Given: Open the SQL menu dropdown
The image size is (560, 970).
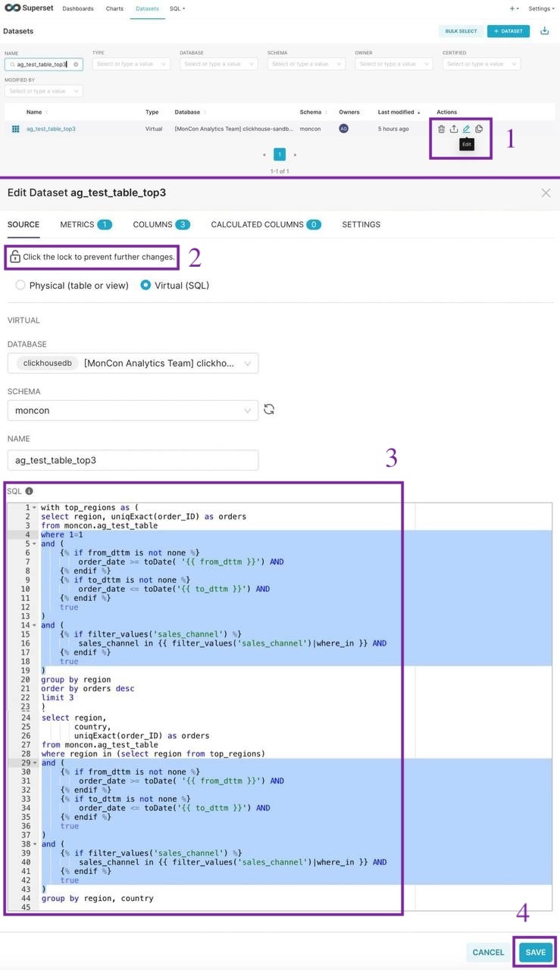Looking at the screenshot, I should pos(177,8).
